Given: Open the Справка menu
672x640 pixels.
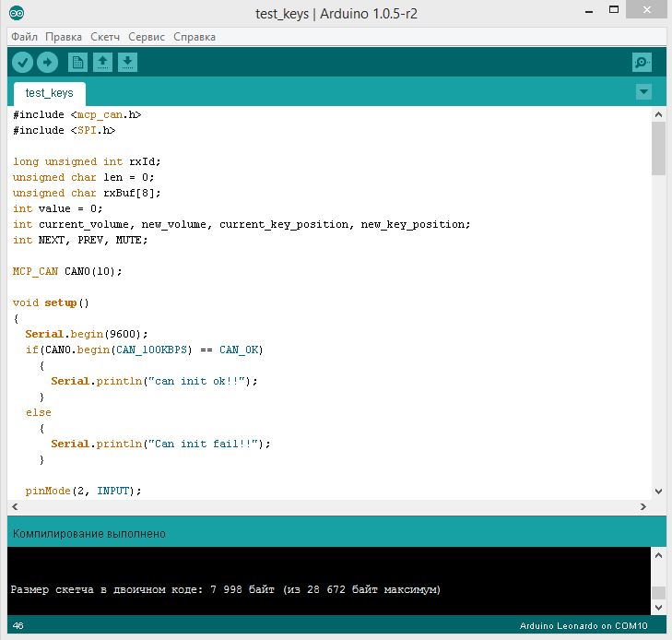Looking at the screenshot, I should click(194, 37).
